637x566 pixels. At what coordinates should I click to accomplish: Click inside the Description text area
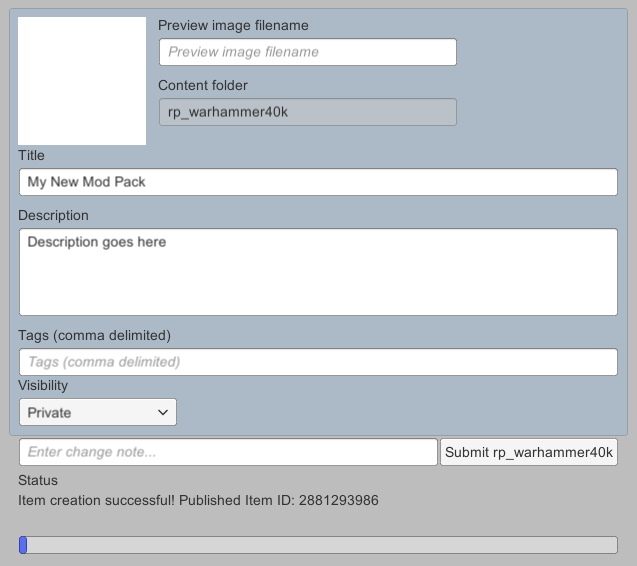point(318,272)
